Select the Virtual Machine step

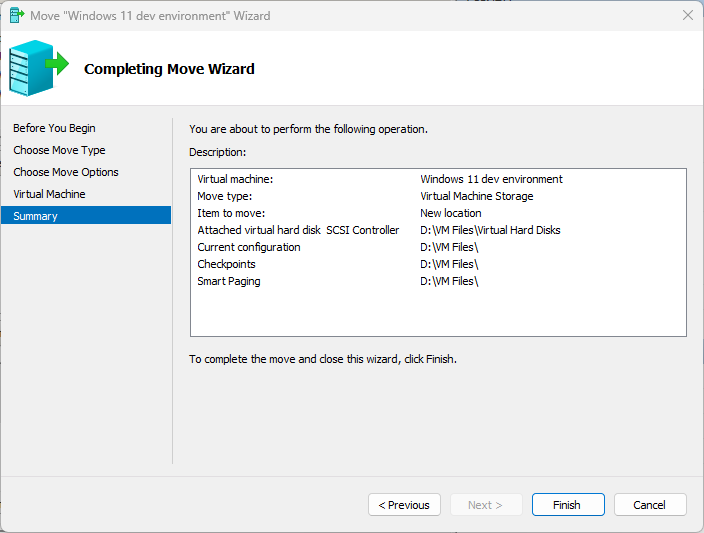point(49,194)
